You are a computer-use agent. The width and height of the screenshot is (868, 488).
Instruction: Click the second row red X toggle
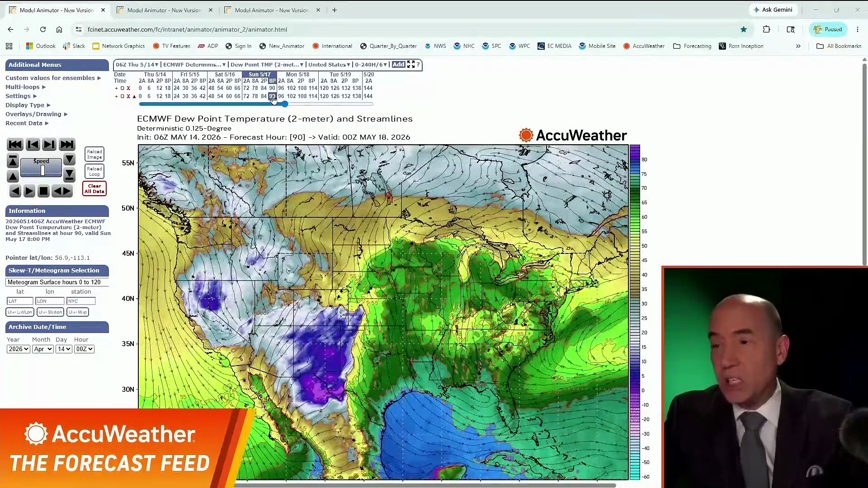[128, 96]
